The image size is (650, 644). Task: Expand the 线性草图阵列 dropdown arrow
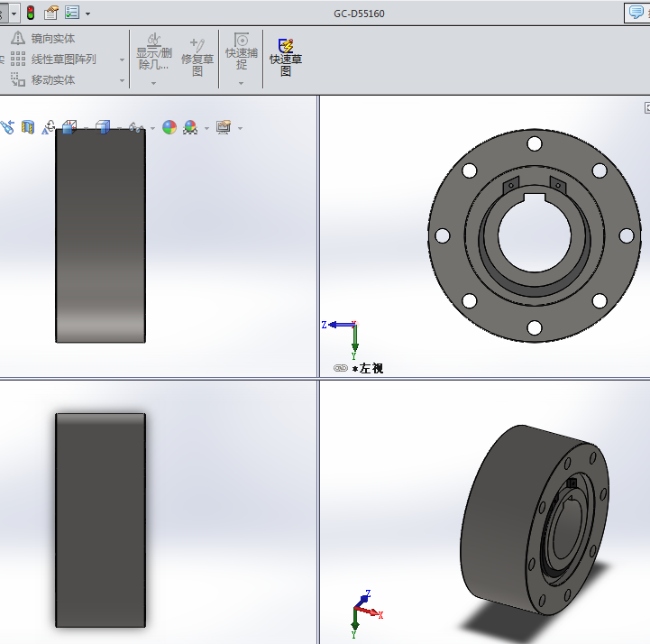122,60
